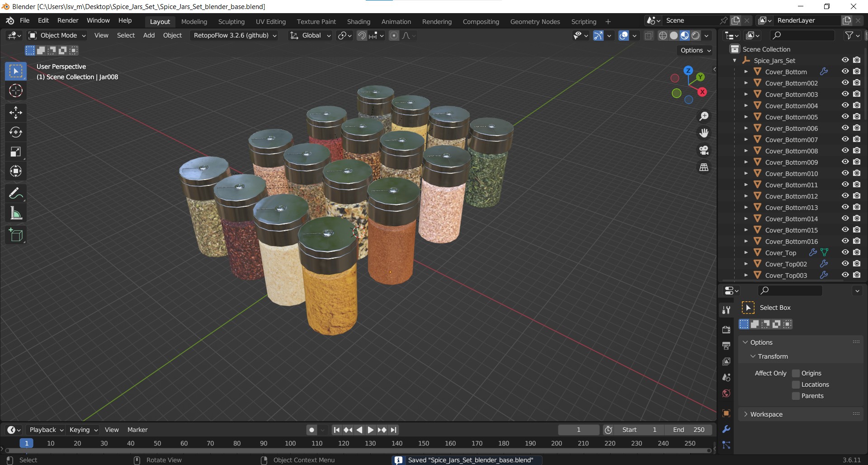This screenshot has height=465, width=868.
Task: Select the Add Cube tool
Action: (x=16, y=235)
